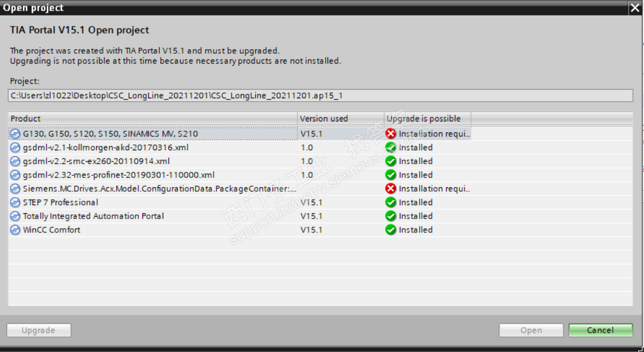
Task: Click the green check icon for STEP 7 Professional
Action: click(391, 203)
